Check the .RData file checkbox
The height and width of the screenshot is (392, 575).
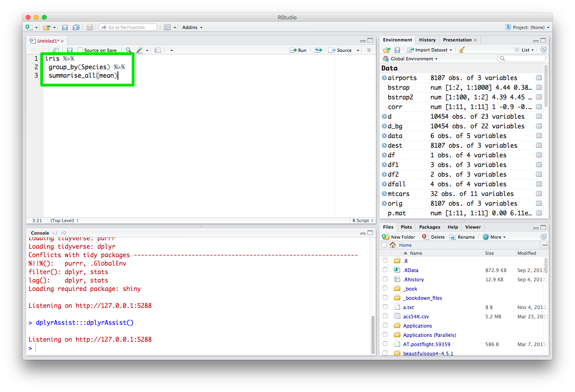point(385,270)
